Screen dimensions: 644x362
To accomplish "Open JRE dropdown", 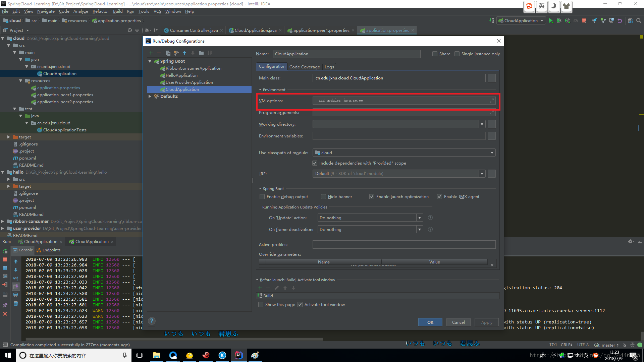I will point(482,174).
